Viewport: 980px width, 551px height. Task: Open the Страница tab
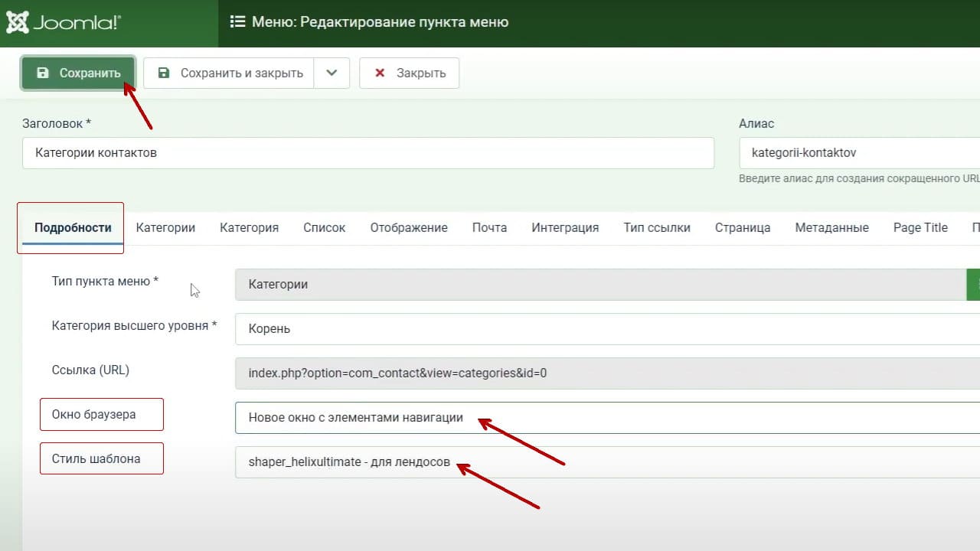click(x=743, y=228)
